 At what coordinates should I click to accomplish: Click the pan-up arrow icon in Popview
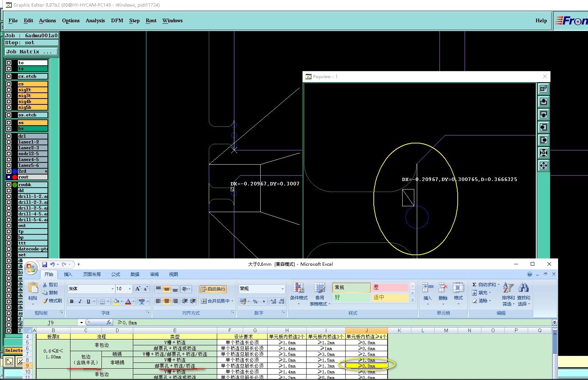coord(543,102)
